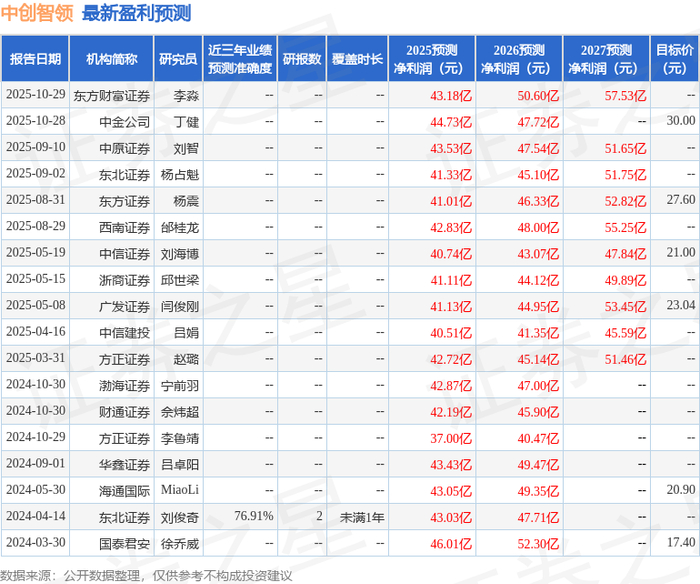This screenshot has width=700, height=584.
Task: Click researcher name 杨占魁
Action: pos(180,175)
